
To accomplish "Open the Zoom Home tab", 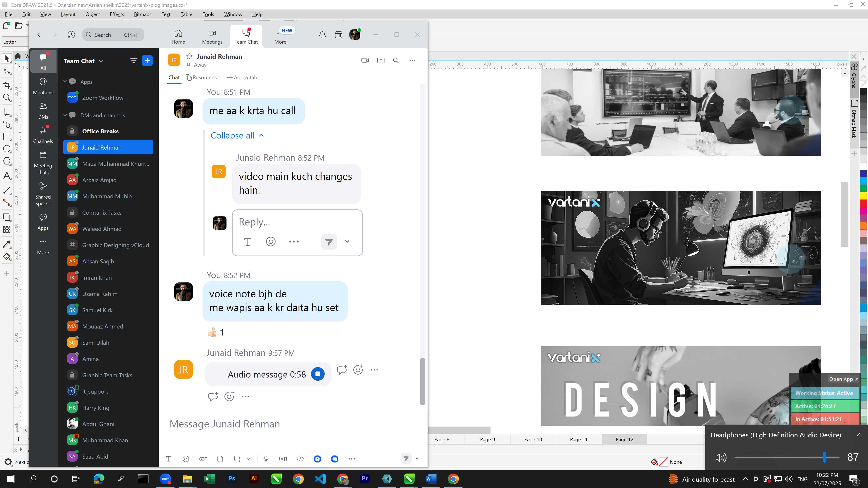I will [178, 36].
